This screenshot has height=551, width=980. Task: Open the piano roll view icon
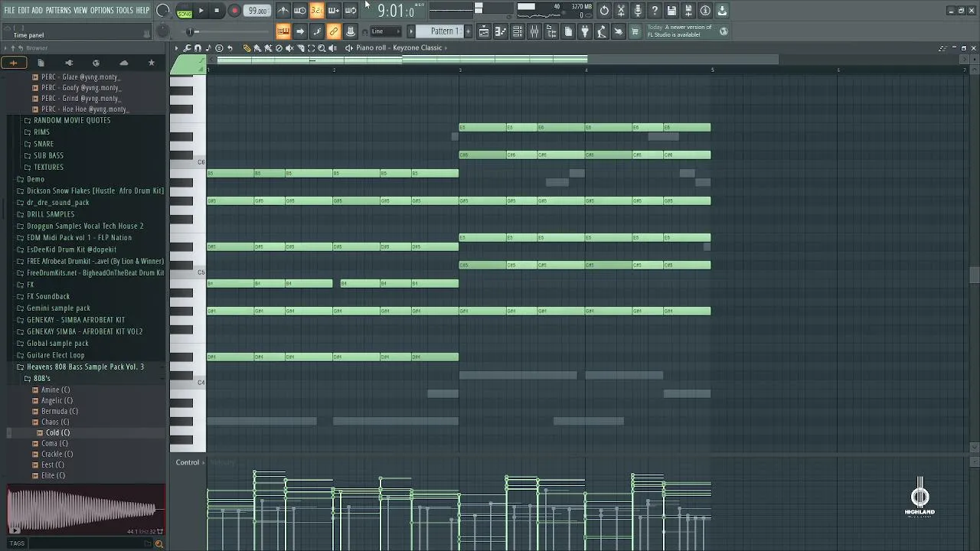pyautogui.click(x=501, y=31)
